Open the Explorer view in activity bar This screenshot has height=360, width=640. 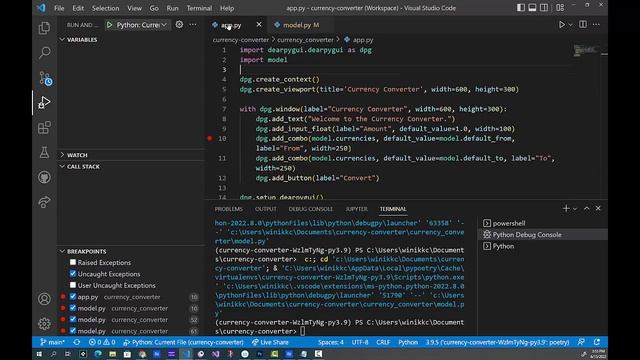(x=44, y=28)
